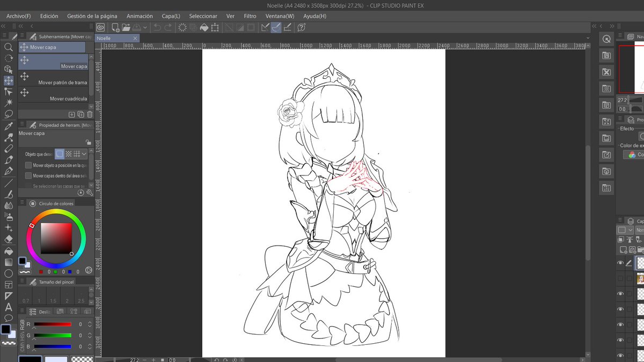
Task: Toggle Snap to special ruler
Action: 276,27
